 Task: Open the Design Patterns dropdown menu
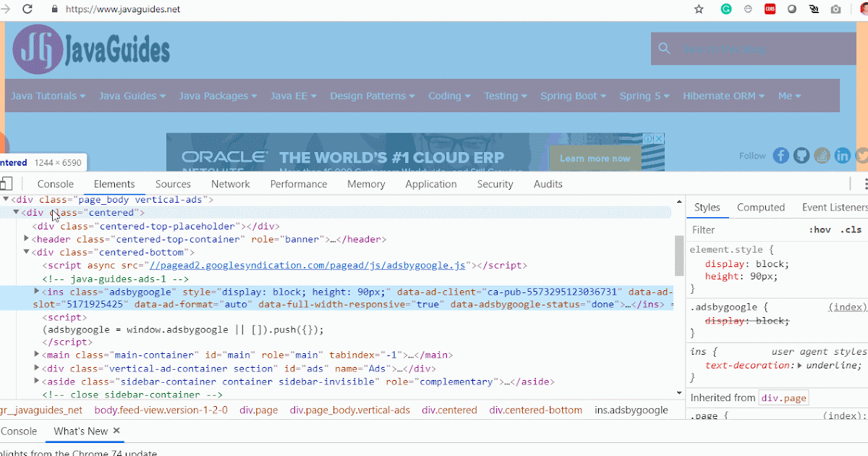[x=373, y=96]
